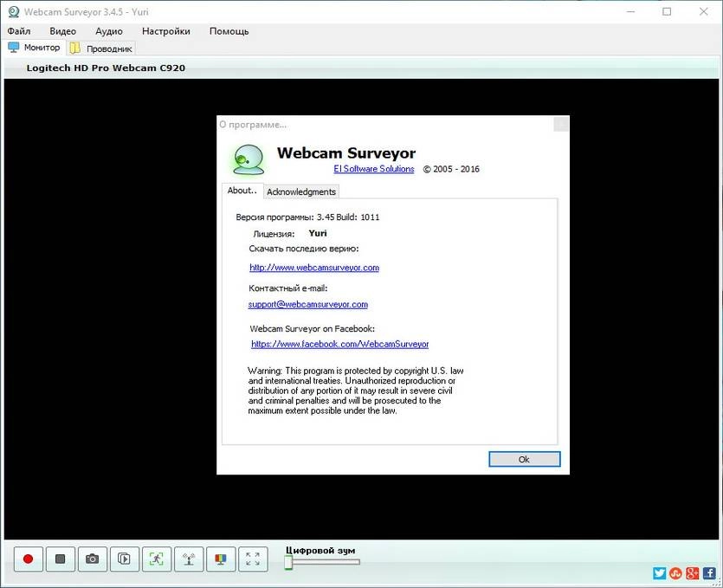This screenshot has height=588, width=723.
Task: Select the About.. tab in dialog
Action: (x=242, y=191)
